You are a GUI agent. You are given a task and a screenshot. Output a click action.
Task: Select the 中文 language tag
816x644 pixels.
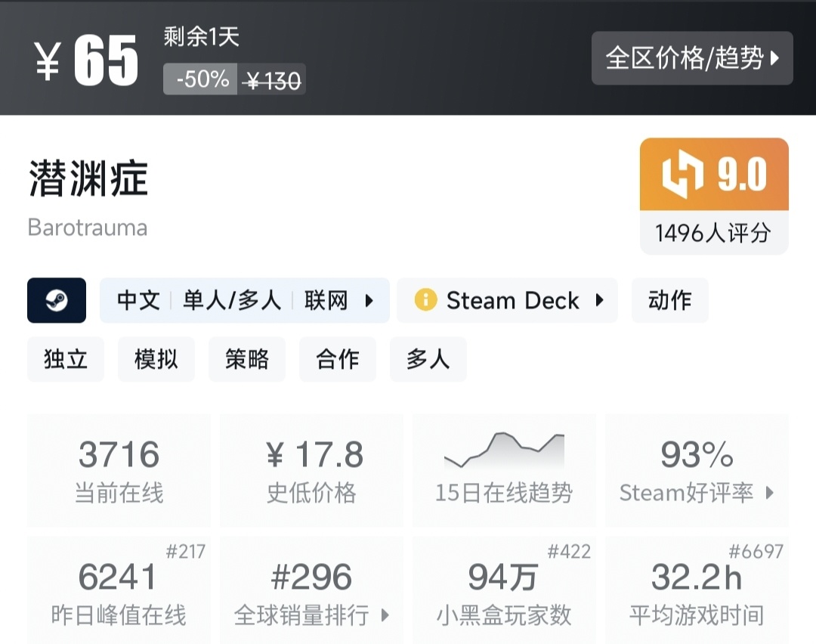click(136, 300)
